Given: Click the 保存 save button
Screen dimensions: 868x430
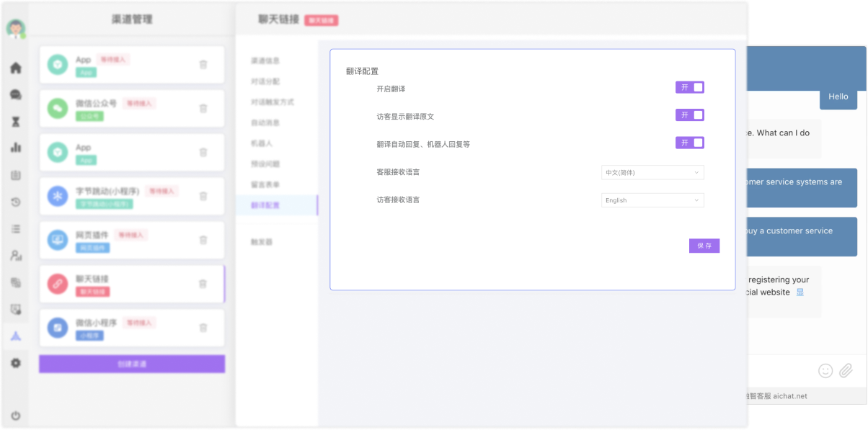Looking at the screenshot, I should [704, 246].
